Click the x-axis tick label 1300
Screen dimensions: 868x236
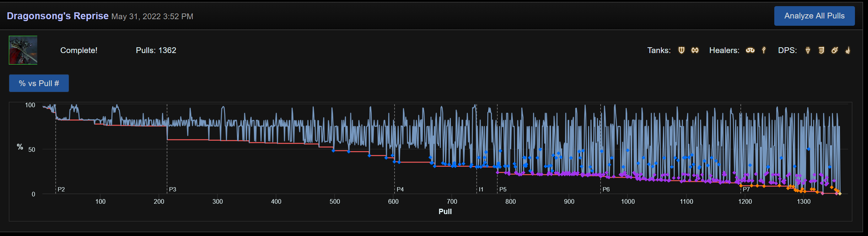804,201
